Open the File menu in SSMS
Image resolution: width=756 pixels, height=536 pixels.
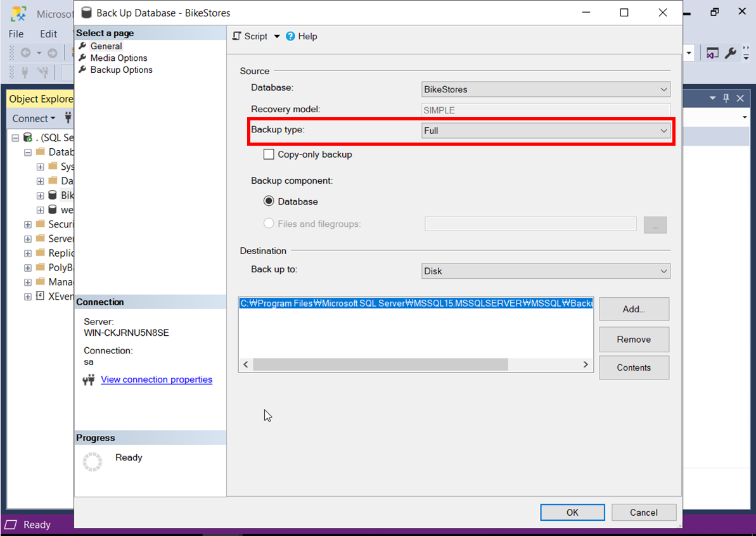pos(16,34)
